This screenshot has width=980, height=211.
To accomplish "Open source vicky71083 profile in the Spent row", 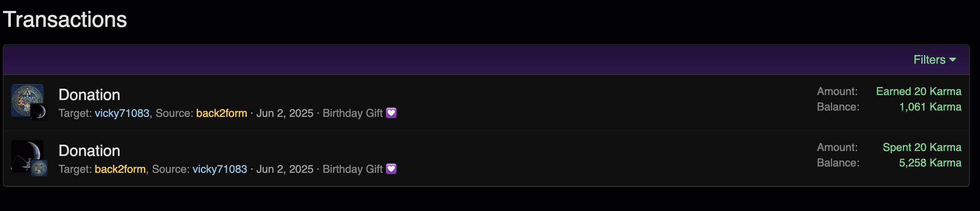I will click(219, 169).
